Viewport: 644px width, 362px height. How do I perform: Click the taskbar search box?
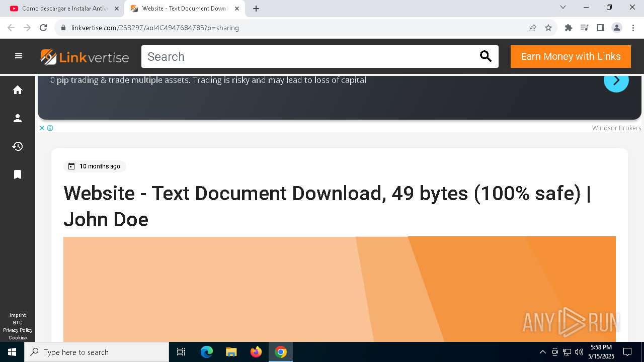point(97,352)
